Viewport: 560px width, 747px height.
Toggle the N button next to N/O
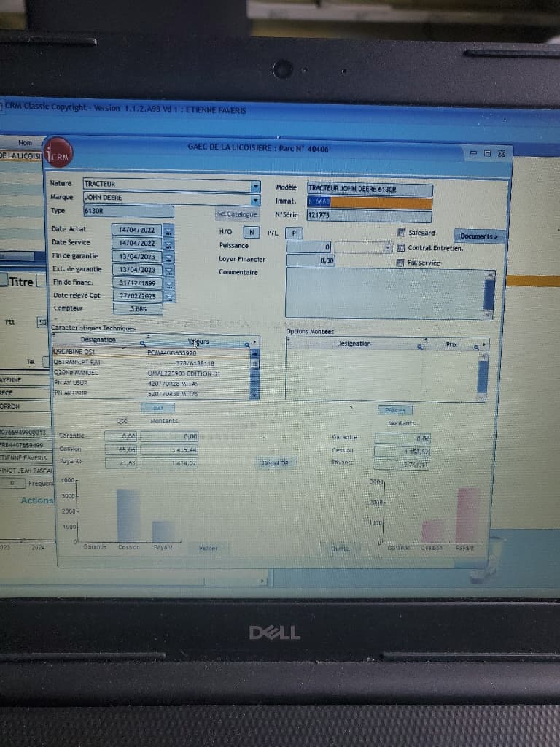tap(252, 232)
